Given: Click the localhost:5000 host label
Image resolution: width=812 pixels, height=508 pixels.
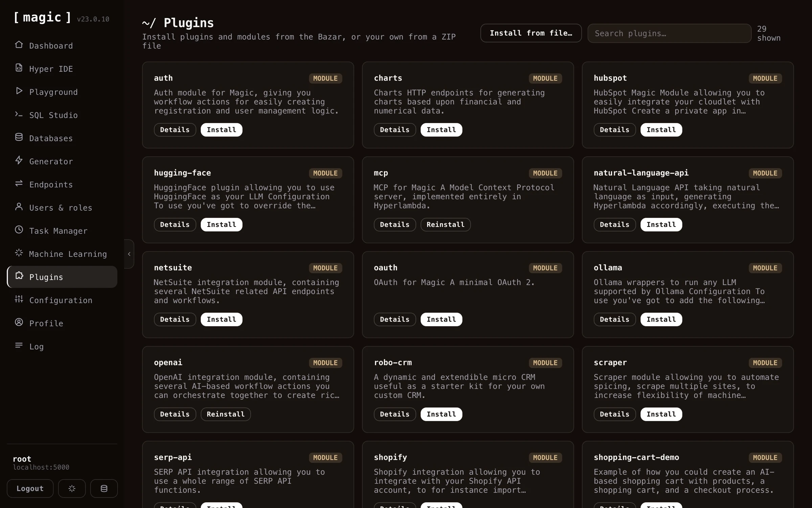Looking at the screenshot, I should pyautogui.click(x=41, y=467).
